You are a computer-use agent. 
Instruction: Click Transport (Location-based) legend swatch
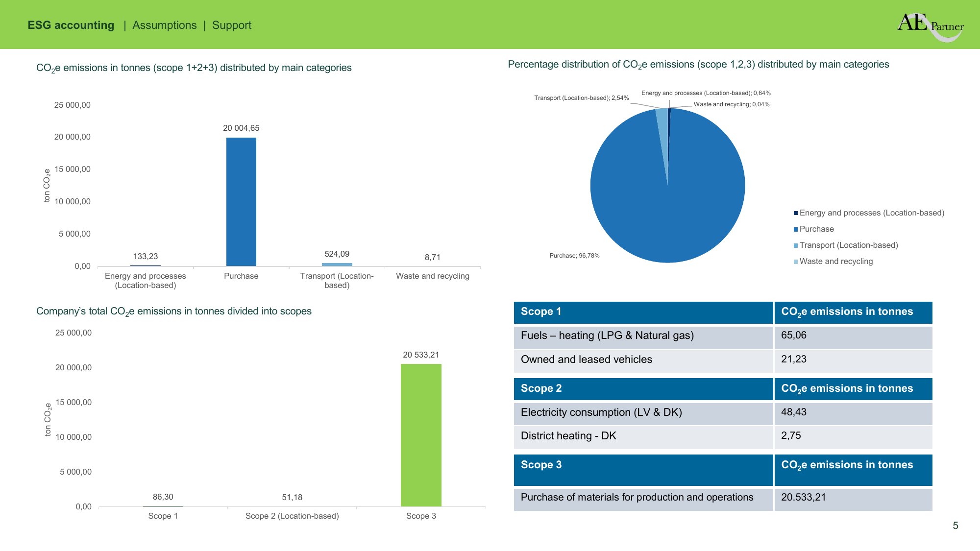click(x=796, y=245)
